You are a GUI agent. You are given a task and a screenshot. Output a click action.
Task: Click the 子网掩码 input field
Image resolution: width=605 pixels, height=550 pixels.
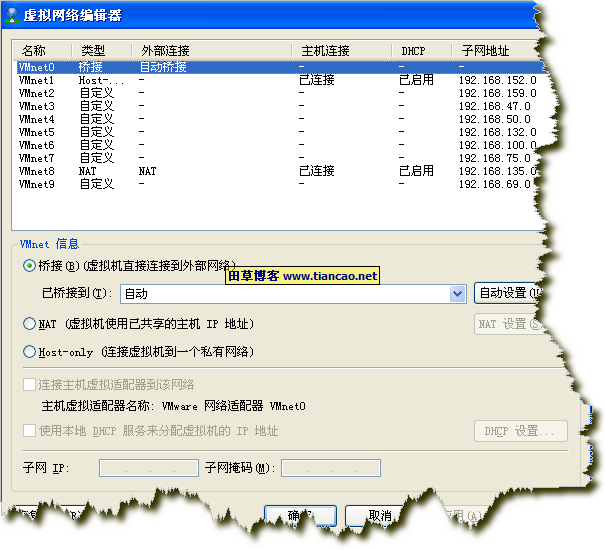(x=331, y=468)
